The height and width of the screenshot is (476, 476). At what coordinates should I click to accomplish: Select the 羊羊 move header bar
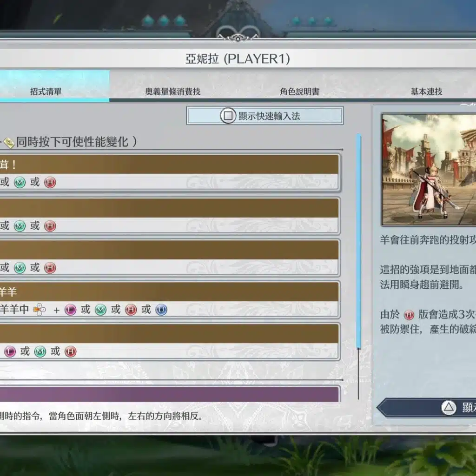[x=169, y=291]
